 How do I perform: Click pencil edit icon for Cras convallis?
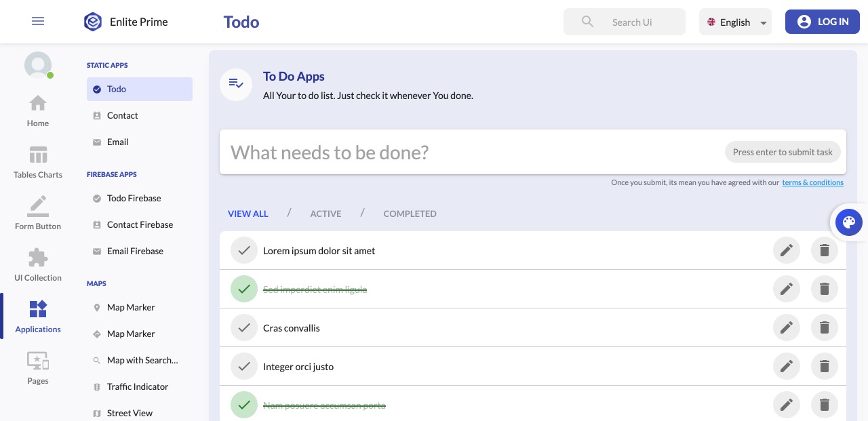point(787,328)
